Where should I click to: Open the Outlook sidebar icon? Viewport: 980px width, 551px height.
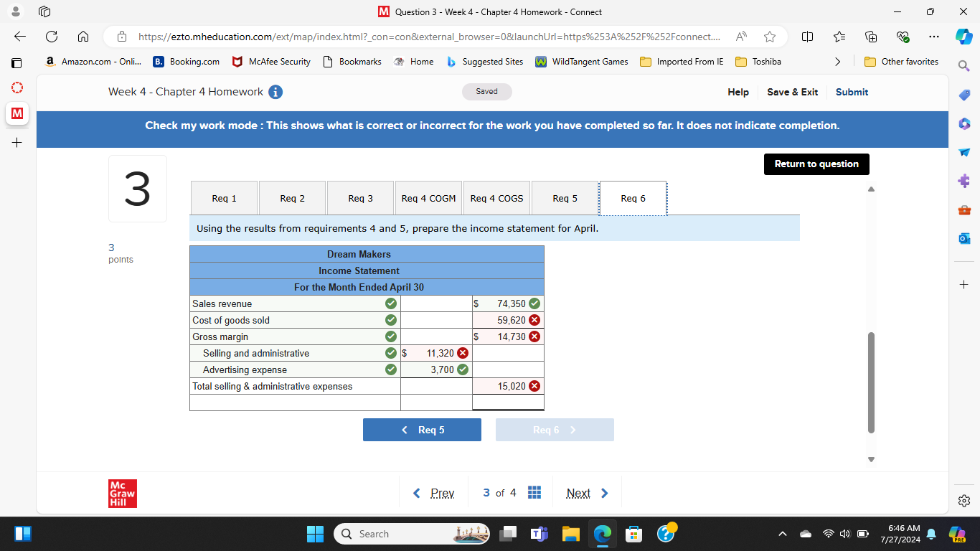[964, 238]
